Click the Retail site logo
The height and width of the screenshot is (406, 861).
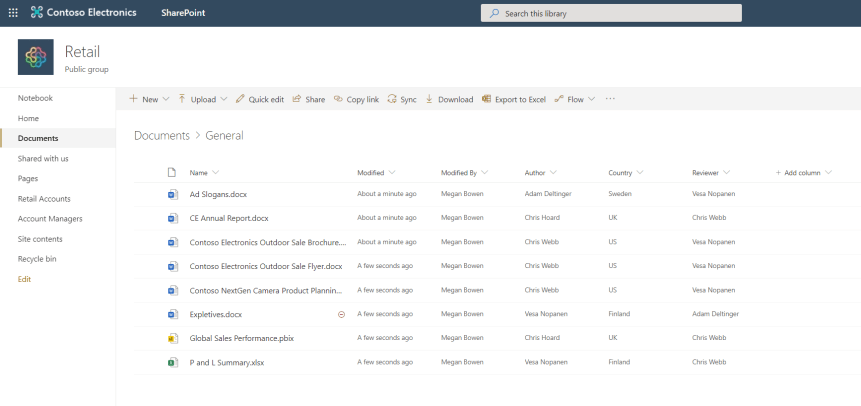[x=36, y=57]
